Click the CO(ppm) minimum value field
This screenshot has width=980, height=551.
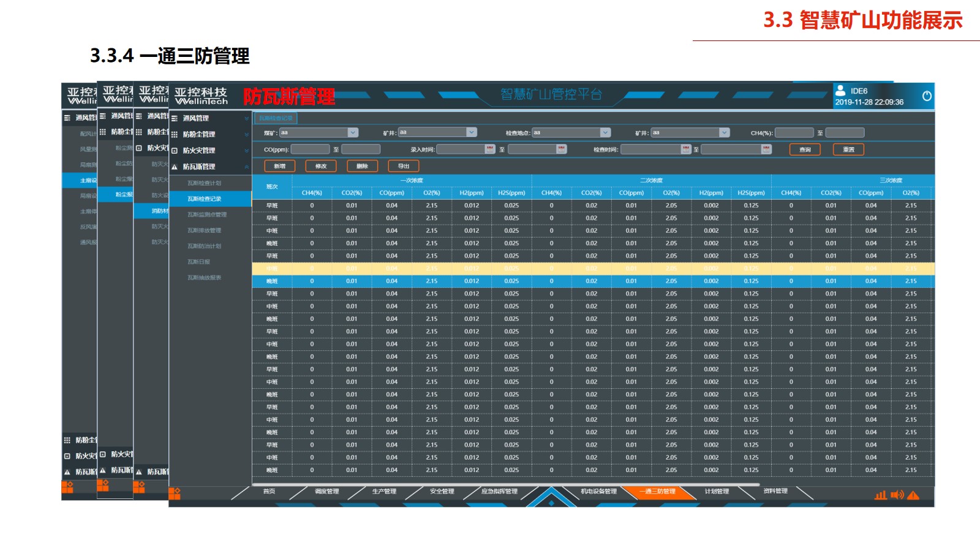point(310,149)
